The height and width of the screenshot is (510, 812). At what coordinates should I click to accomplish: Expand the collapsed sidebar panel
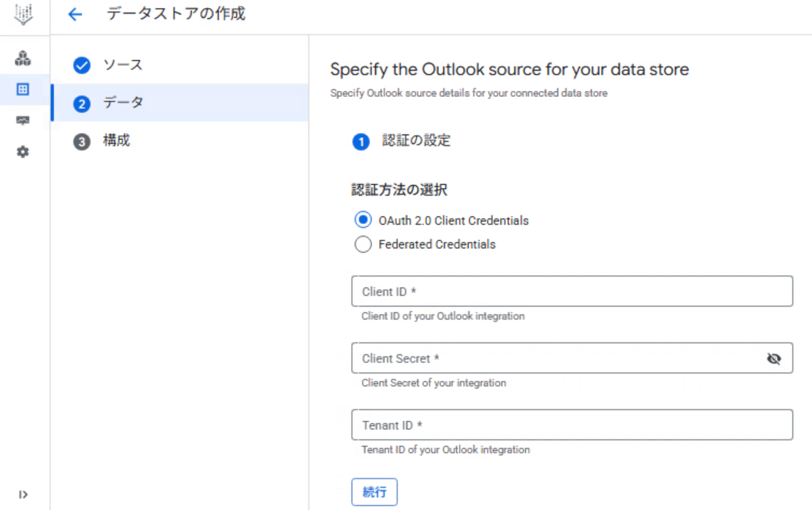(x=24, y=494)
